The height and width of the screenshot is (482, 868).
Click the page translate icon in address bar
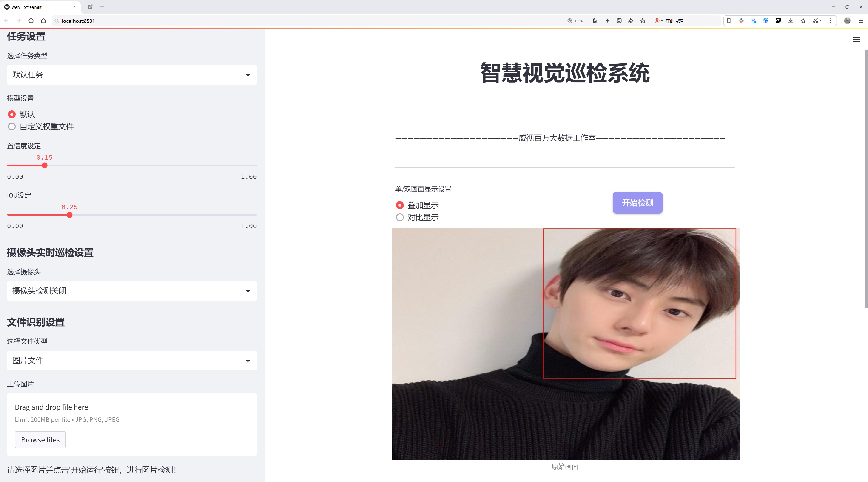coord(594,21)
